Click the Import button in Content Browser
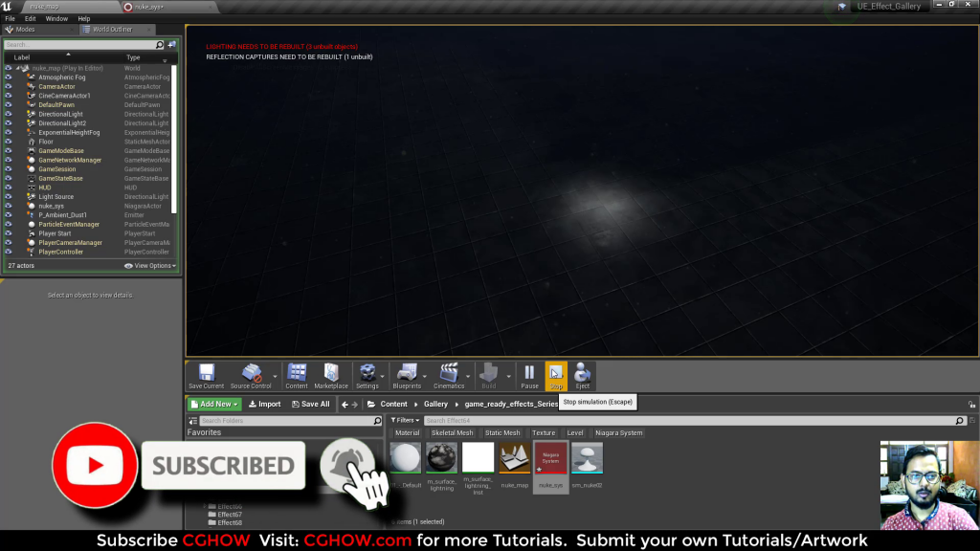The height and width of the screenshot is (551, 980). pos(266,404)
